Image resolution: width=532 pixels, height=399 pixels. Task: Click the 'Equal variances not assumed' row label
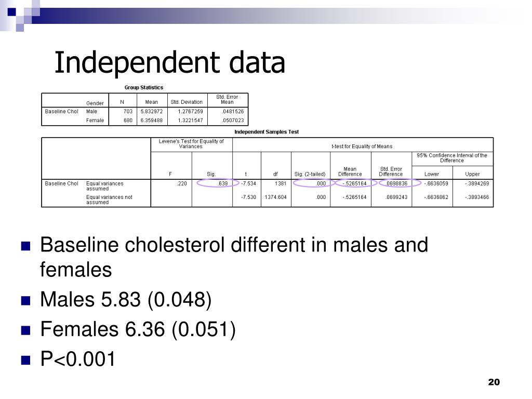click(x=109, y=199)
